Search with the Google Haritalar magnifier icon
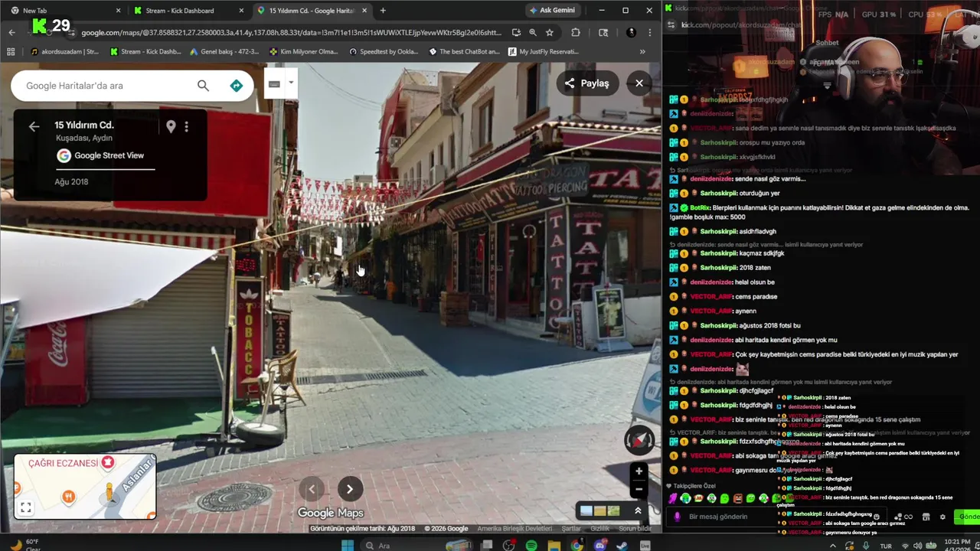This screenshot has height=551, width=980. click(x=203, y=86)
